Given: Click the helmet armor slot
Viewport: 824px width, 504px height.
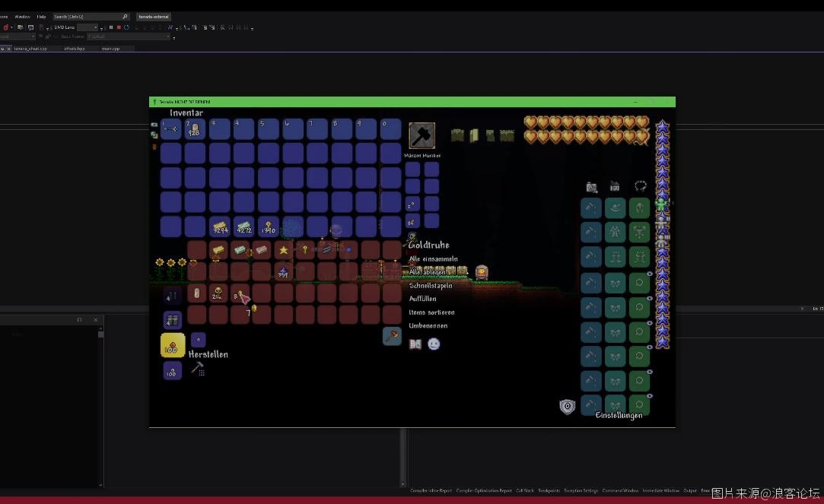Looking at the screenshot, I should coord(639,208).
